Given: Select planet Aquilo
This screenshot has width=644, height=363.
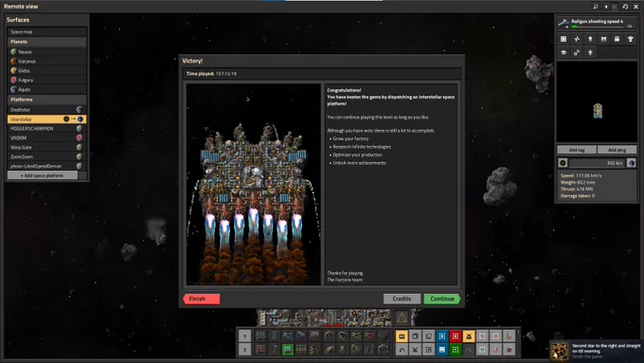Looking at the screenshot, I should pos(46,89).
